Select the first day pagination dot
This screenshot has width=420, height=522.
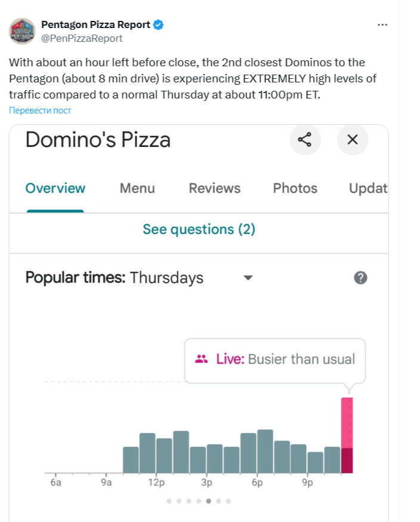pyautogui.click(x=169, y=501)
